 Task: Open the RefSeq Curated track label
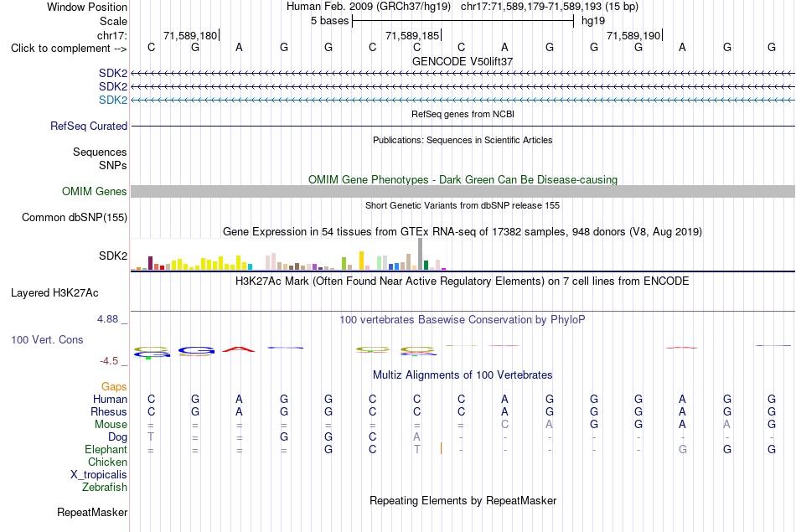click(x=89, y=126)
